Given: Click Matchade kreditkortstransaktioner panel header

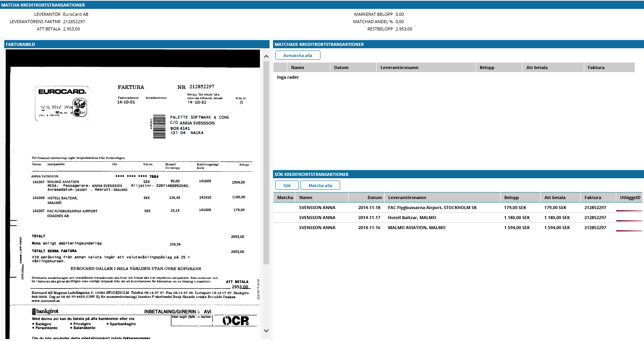Looking at the screenshot, I should pos(459,44).
